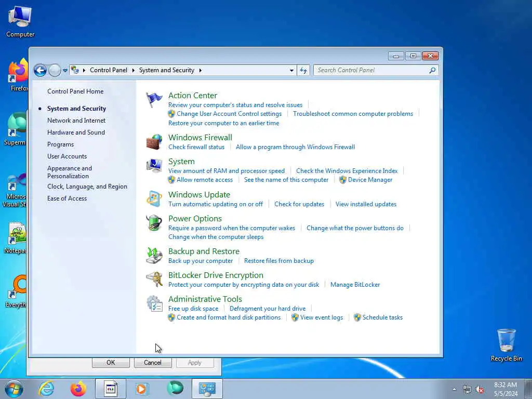The height and width of the screenshot is (399, 532).
Task: Select Programs category in sidebar
Action: pyautogui.click(x=60, y=144)
